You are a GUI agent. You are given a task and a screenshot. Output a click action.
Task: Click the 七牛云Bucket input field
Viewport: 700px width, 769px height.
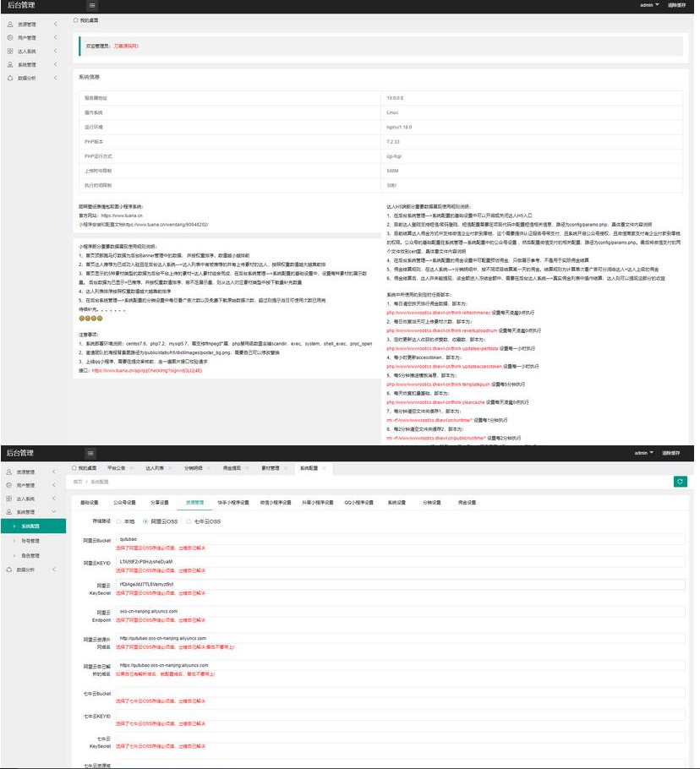pyautogui.click(x=400, y=692)
